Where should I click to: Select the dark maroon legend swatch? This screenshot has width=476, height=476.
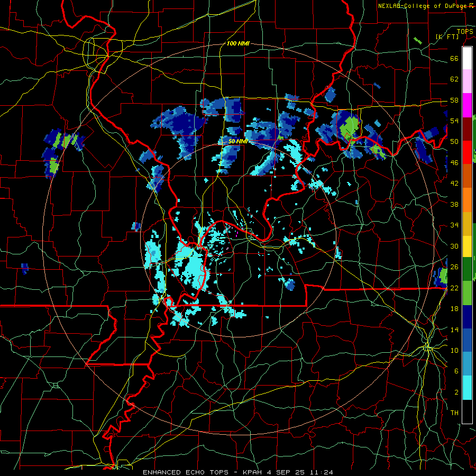[x=467, y=129]
